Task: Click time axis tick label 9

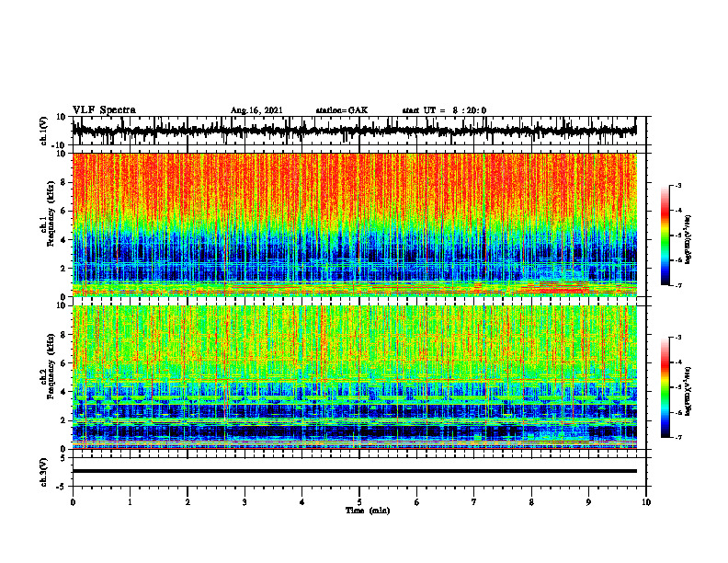Action: (x=588, y=502)
